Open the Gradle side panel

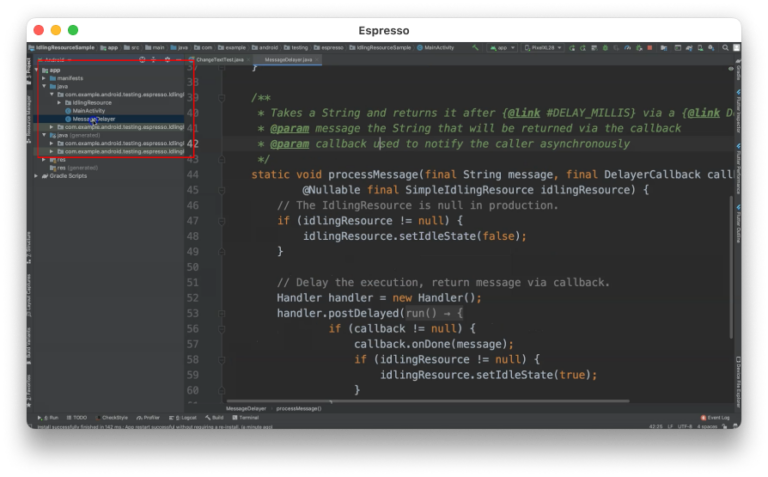point(738,72)
